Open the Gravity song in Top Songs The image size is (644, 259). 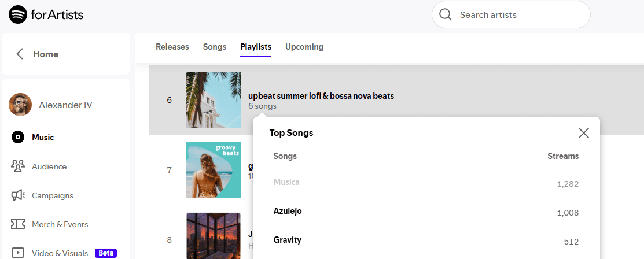click(287, 240)
